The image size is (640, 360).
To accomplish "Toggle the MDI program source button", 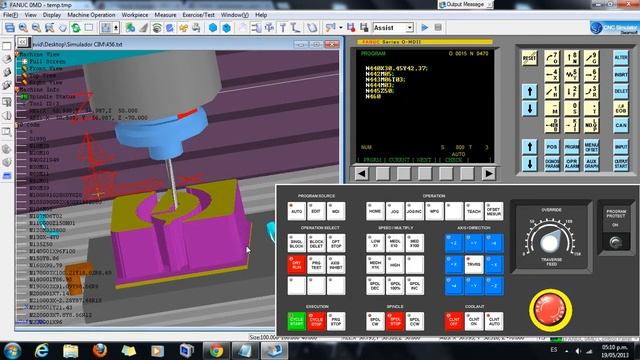I will [x=336, y=211].
